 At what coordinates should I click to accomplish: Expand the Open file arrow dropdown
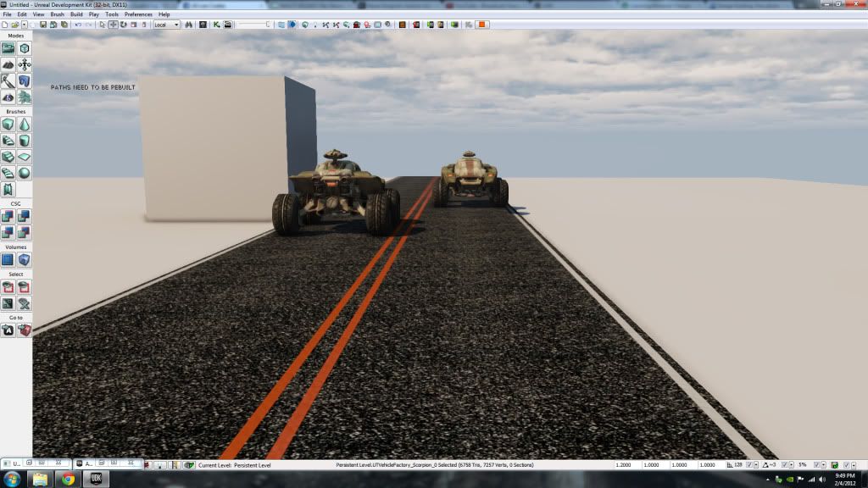(x=25, y=25)
